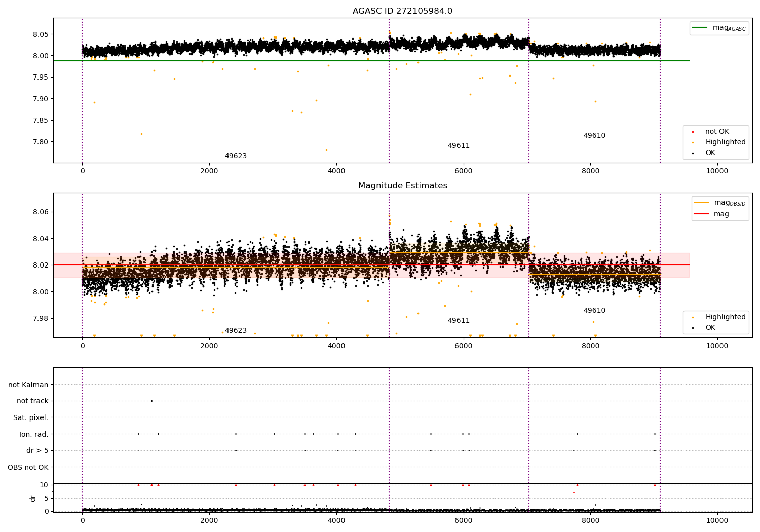Image resolution: width=760 pixels, height=532 pixels.
Task: Click the 'dr > 5' row label
Action: tap(37, 450)
